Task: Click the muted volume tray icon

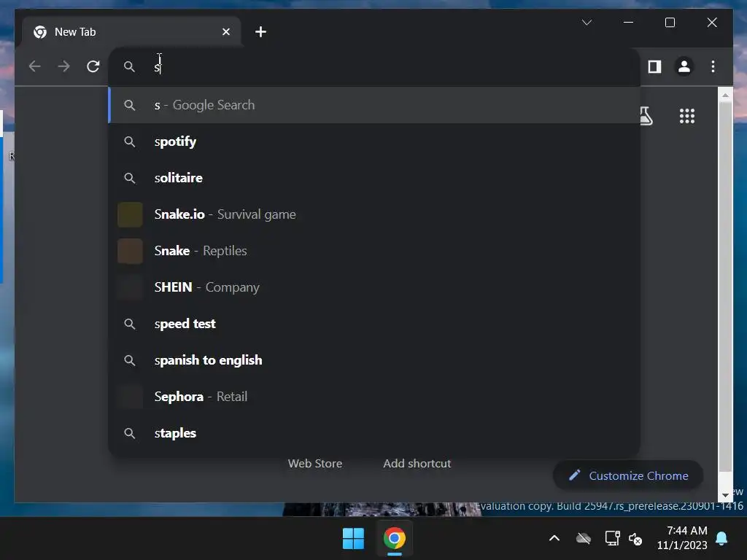Action: click(635, 539)
